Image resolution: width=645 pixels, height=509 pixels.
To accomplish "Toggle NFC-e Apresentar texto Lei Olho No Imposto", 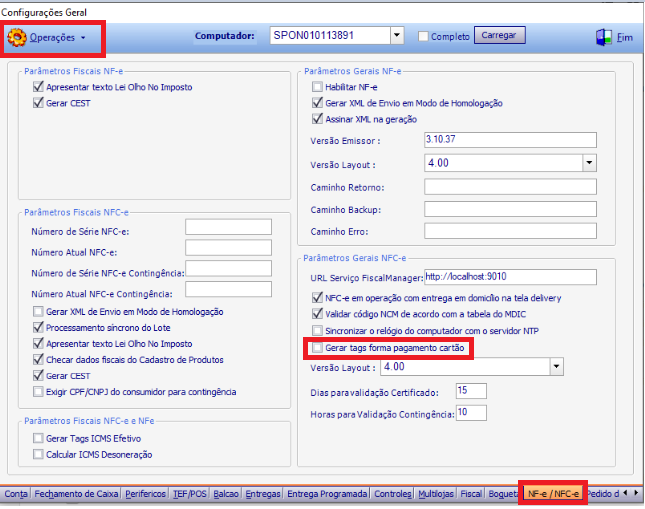I will coord(38,344).
